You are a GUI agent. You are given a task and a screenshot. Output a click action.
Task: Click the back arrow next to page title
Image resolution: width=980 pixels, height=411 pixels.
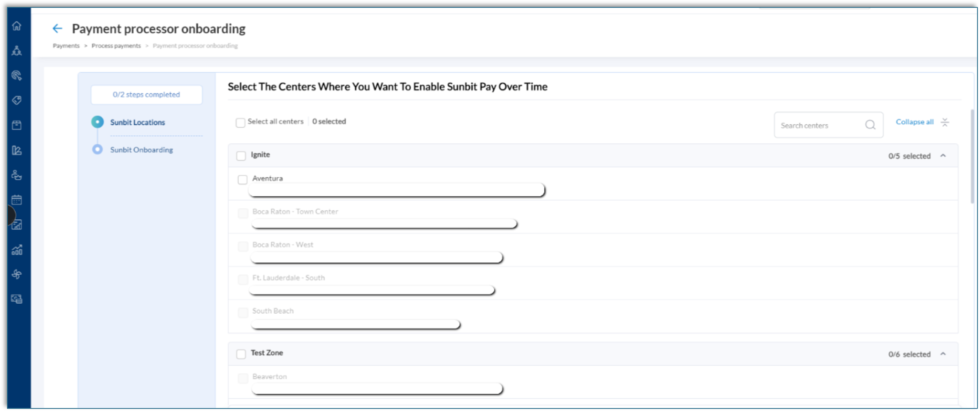[x=57, y=29]
